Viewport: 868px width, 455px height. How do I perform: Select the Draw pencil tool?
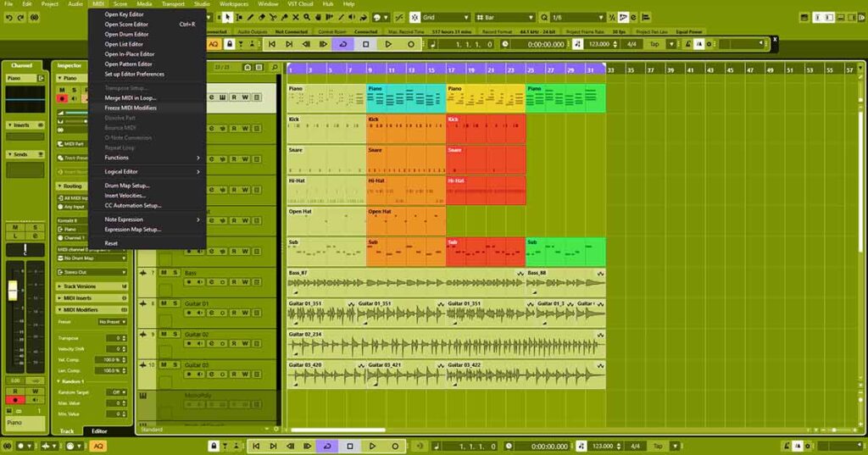point(251,18)
